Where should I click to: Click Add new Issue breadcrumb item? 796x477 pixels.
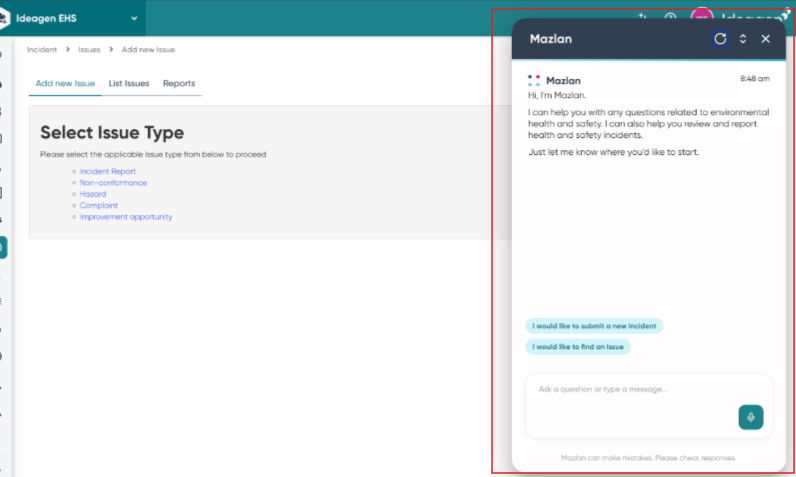(148, 50)
